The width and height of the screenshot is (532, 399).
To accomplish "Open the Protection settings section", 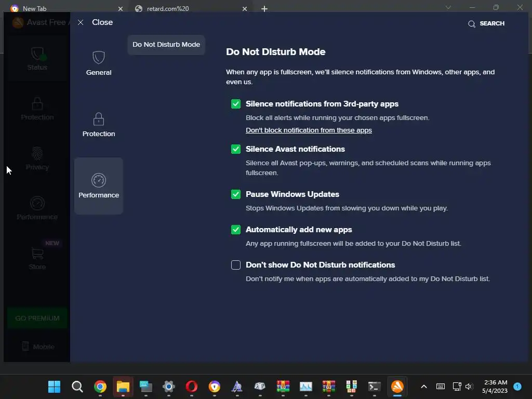I will 98,125.
